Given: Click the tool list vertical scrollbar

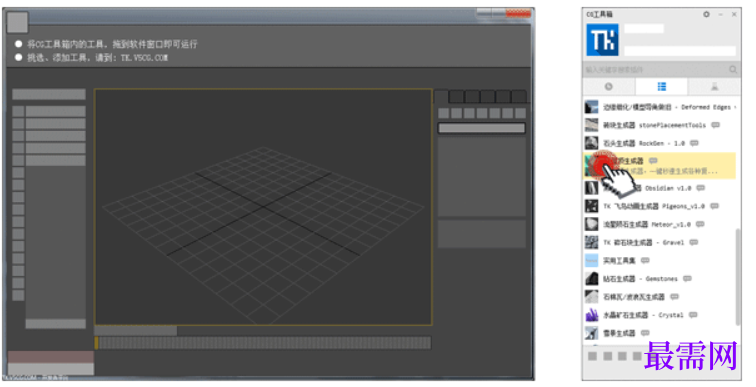Looking at the screenshot, I should [737, 277].
